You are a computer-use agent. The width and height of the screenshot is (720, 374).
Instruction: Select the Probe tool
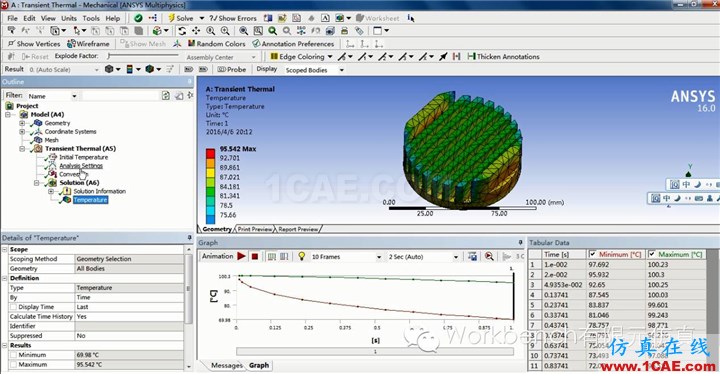[x=232, y=69]
